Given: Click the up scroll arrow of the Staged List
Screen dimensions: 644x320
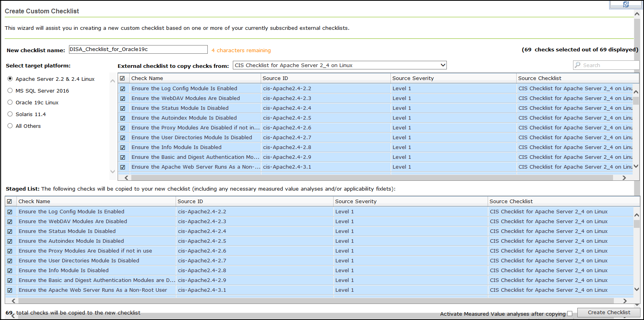Looking at the screenshot, I should coord(637,215).
